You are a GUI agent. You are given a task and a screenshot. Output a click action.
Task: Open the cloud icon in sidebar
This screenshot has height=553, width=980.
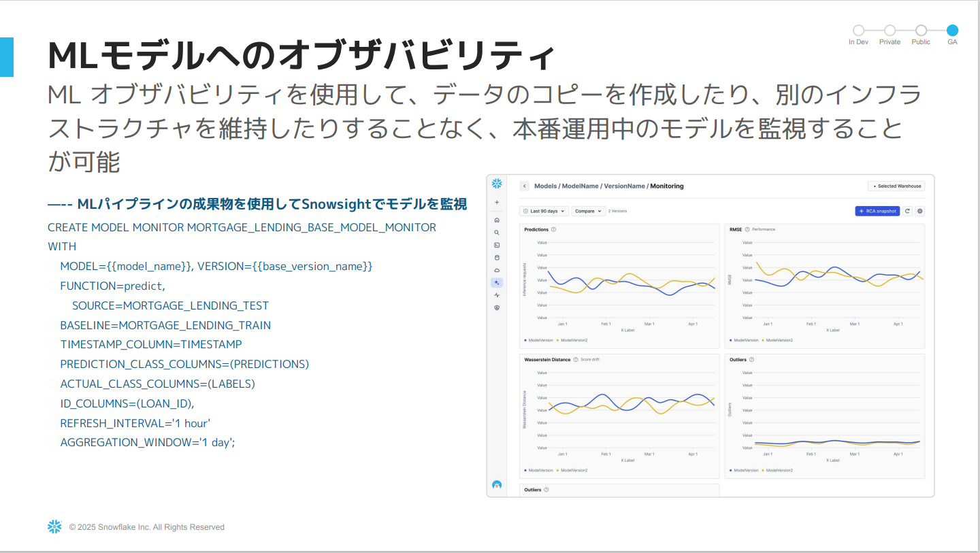coord(497,270)
